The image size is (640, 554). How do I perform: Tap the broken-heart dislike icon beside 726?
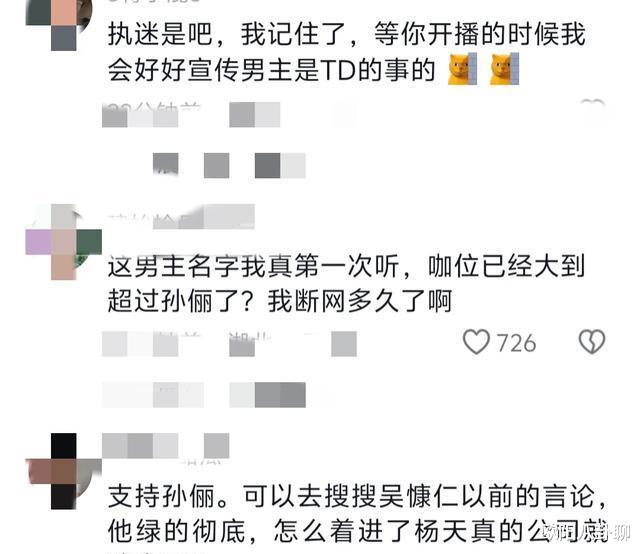[x=592, y=342]
